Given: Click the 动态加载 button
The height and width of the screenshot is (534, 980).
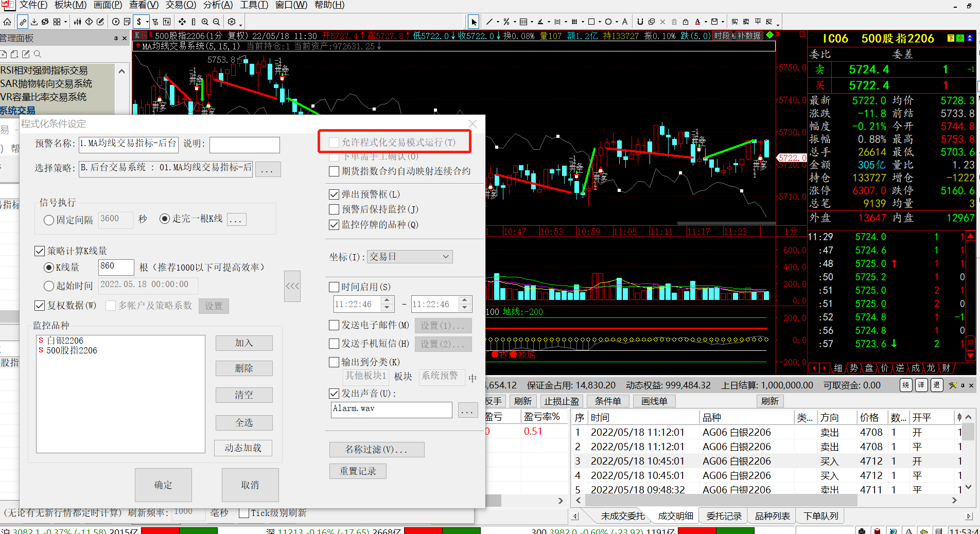Looking at the screenshot, I should coord(243,448).
